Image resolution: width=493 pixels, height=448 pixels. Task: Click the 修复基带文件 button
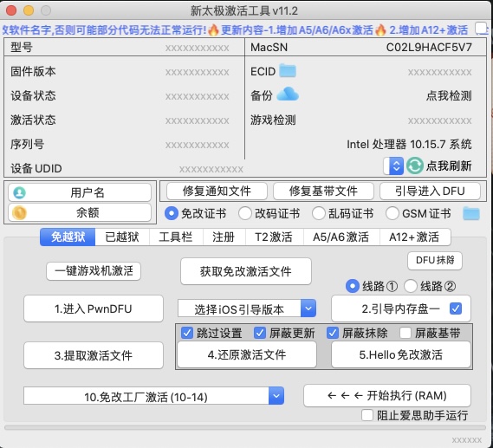pos(323,191)
